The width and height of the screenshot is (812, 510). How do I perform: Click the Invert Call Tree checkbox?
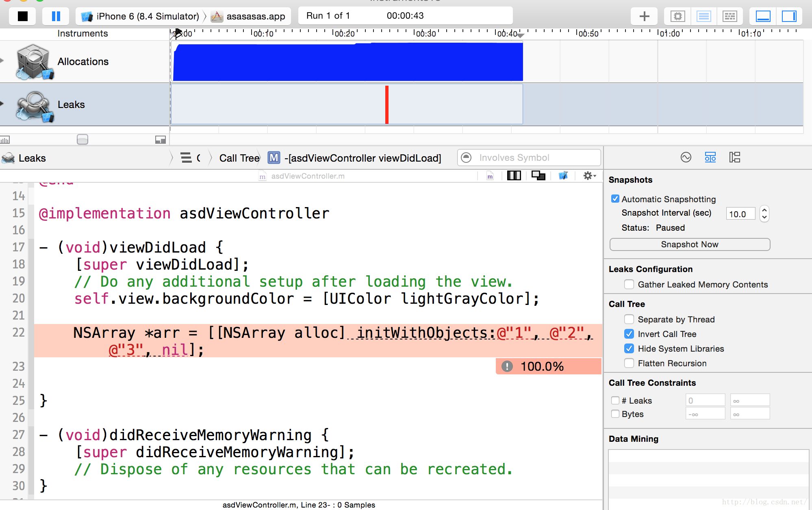tap(628, 334)
